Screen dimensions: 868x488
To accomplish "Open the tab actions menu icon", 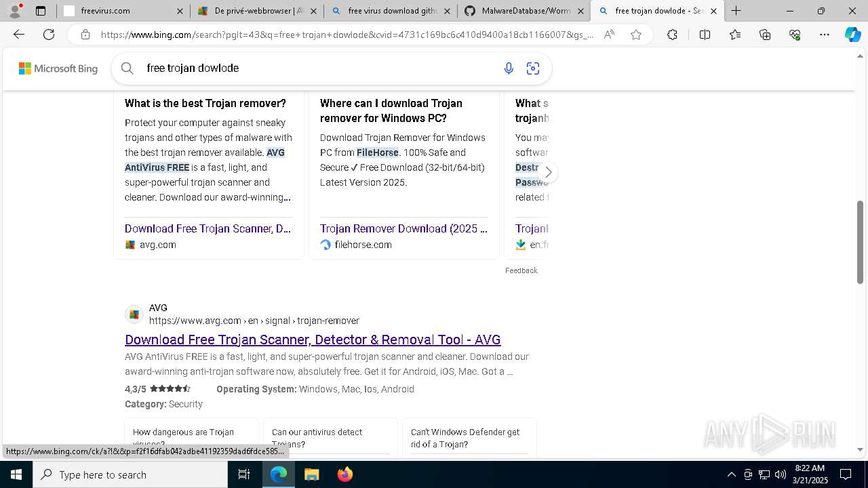I will tap(41, 11).
